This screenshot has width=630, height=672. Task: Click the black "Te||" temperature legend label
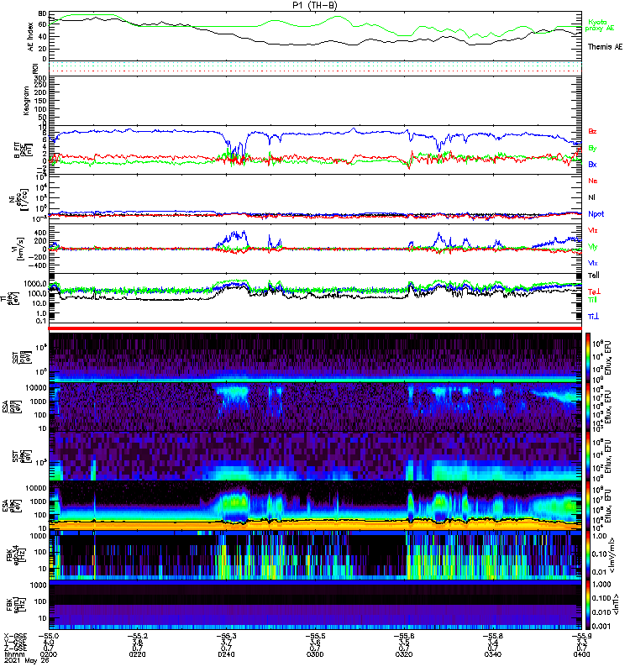(x=593, y=276)
